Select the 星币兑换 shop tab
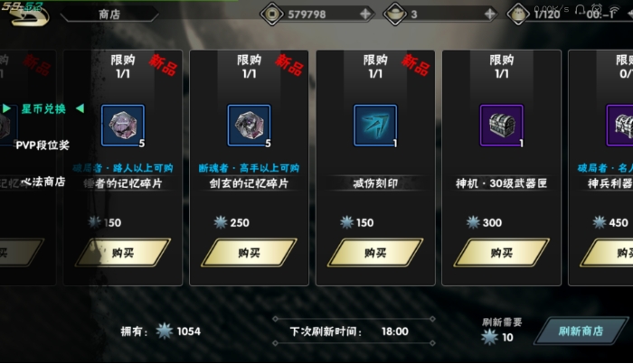The width and height of the screenshot is (633, 364). [43, 108]
